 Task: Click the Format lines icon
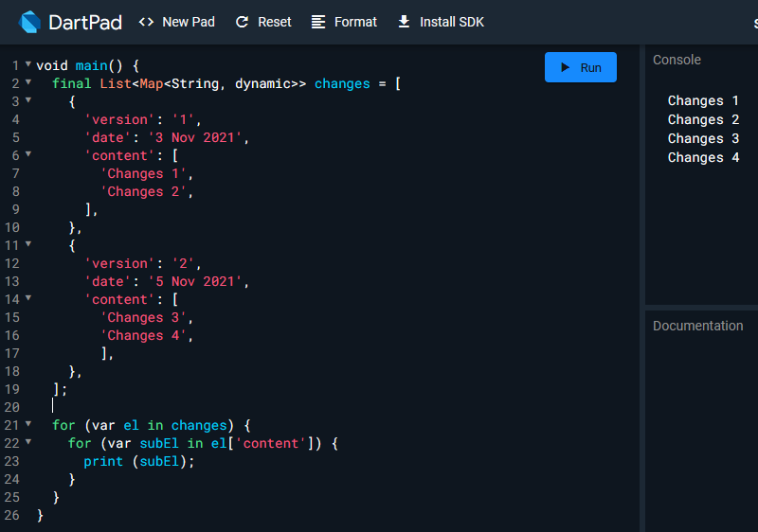(318, 22)
